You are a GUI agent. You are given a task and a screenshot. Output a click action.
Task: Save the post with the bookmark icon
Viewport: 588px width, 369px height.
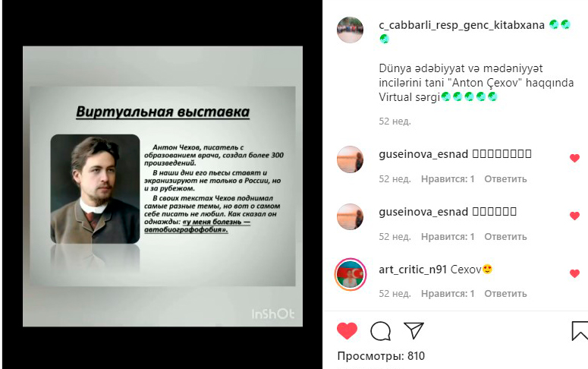[x=580, y=331]
